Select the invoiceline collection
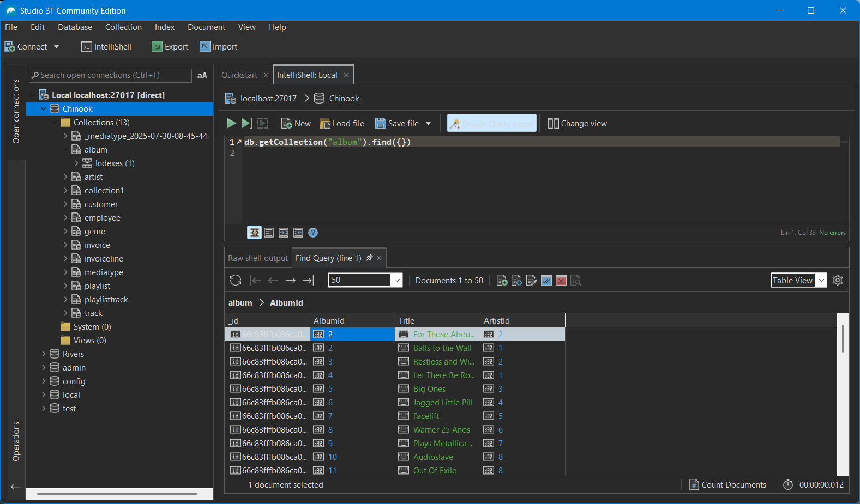The width and height of the screenshot is (860, 504). click(x=104, y=259)
